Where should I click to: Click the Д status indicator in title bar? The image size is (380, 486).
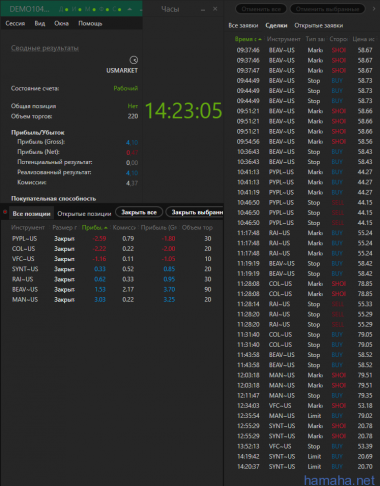point(63,9)
